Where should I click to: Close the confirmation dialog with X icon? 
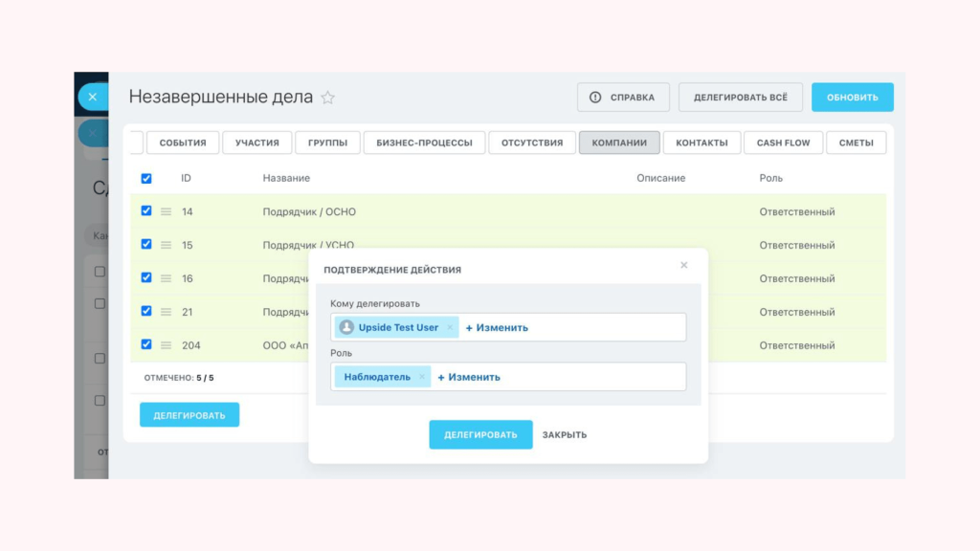click(x=683, y=265)
